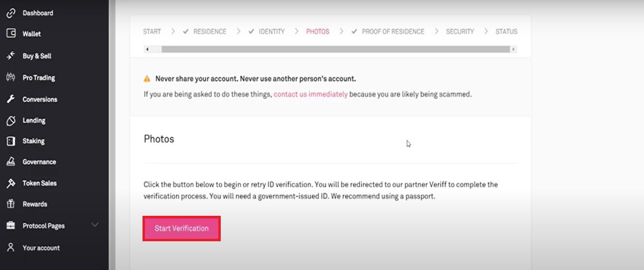Follow the contact us immediately link

coord(310,94)
